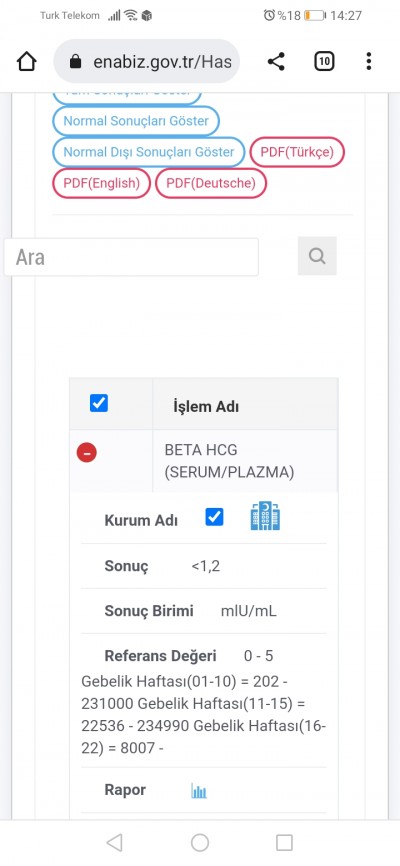Tap the Android home circle button
Image resolution: width=400 pixels, height=866 pixels.
[200, 842]
